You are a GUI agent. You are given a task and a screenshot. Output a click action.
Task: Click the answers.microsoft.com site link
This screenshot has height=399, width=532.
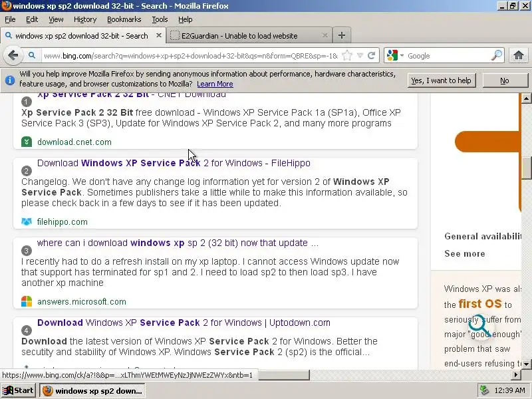81,301
